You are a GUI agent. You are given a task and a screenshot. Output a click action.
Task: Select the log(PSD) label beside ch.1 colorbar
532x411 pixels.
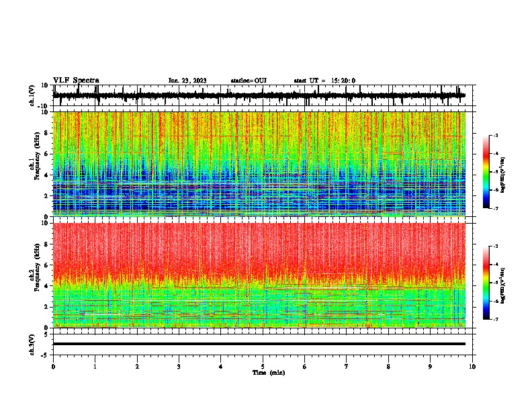click(503, 175)
